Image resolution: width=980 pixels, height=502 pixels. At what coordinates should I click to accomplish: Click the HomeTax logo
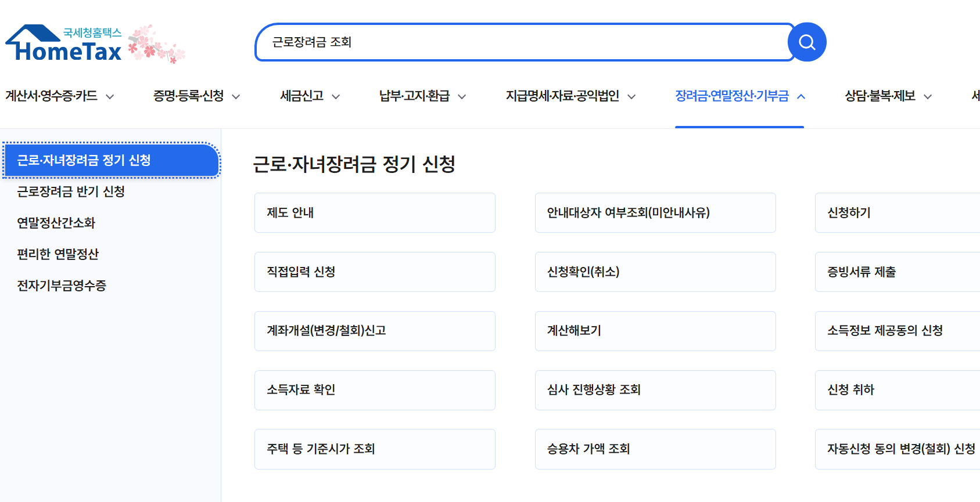tap(64, 44)
